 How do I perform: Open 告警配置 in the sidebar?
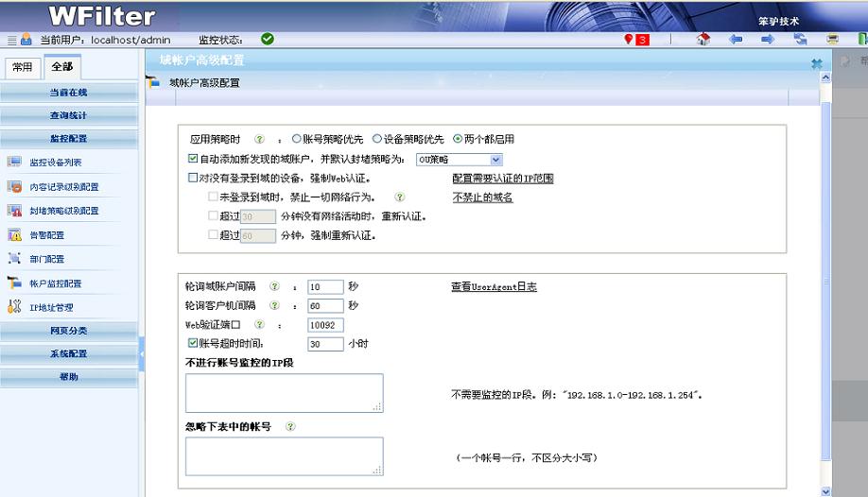46,235
